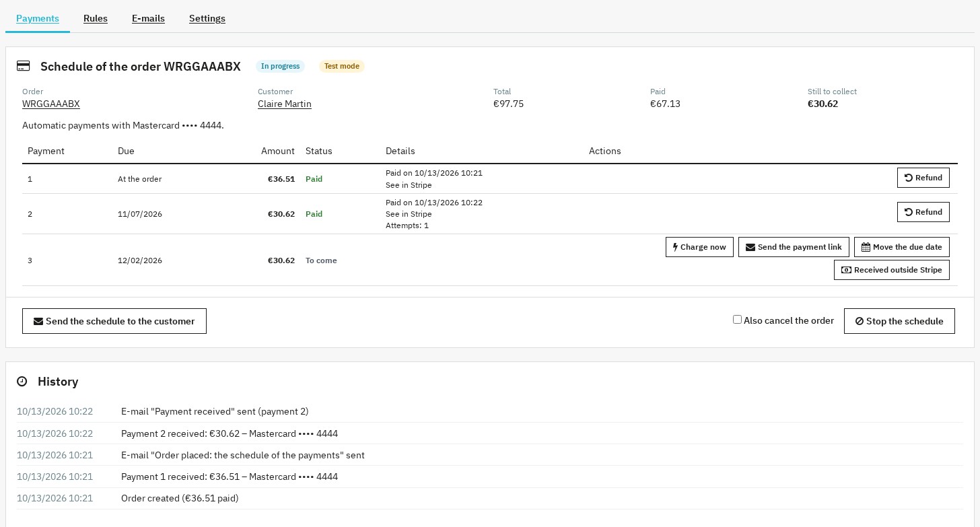
Task: Click history entry about order placed e-mail
Action: pyautogui.click(x=243, y=455)
